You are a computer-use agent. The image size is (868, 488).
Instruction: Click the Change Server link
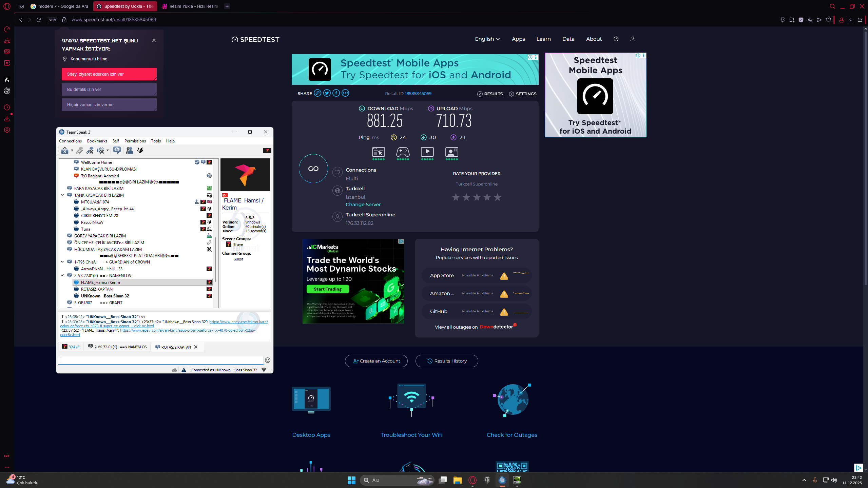(363, 204)
